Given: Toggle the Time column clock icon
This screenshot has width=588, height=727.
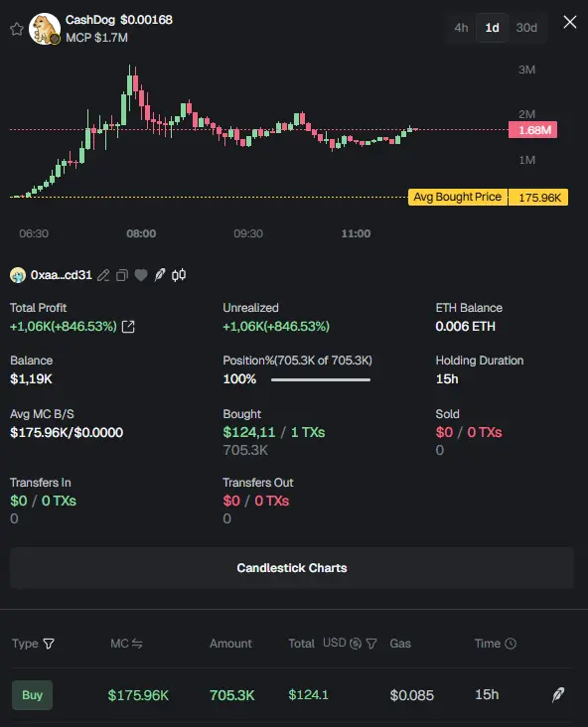Looking at the screenshot, I should pos(511,644).
